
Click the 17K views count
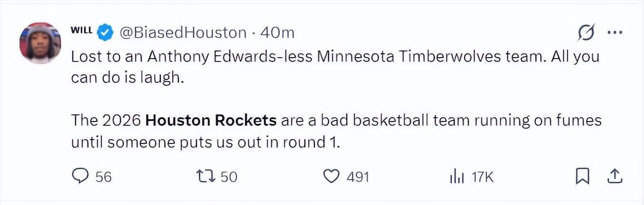click(x=482, y=177)
